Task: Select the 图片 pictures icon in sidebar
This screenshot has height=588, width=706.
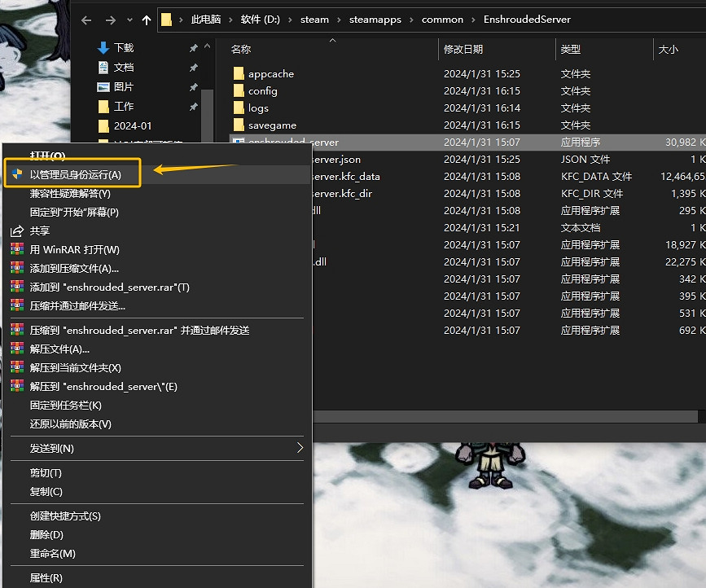Action: click(103, 86)
